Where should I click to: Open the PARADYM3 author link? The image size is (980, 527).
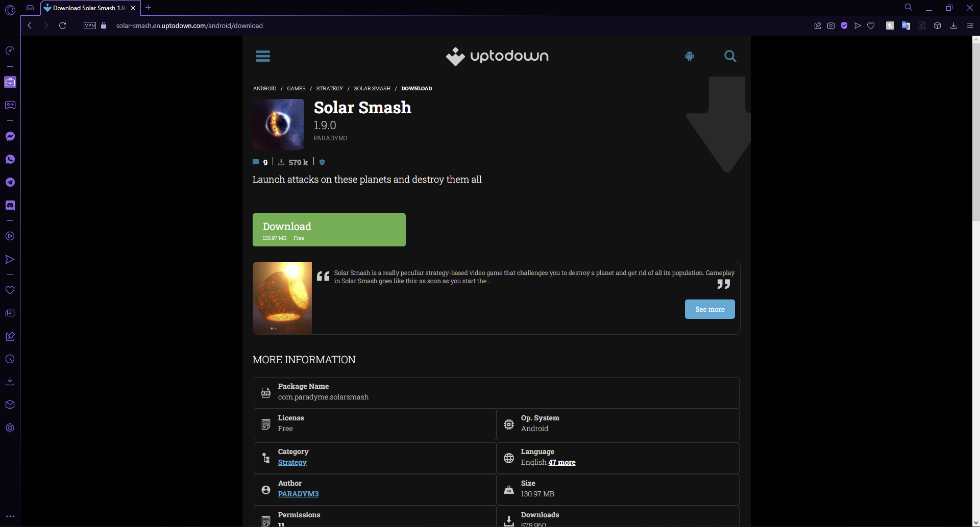[x=298, y=494]
